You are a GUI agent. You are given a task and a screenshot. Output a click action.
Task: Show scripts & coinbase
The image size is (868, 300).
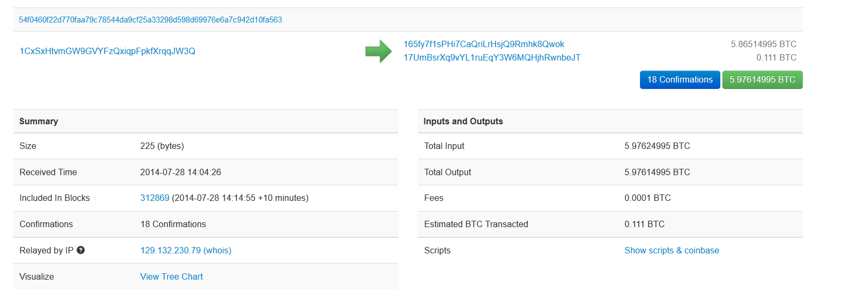[672, 251]
